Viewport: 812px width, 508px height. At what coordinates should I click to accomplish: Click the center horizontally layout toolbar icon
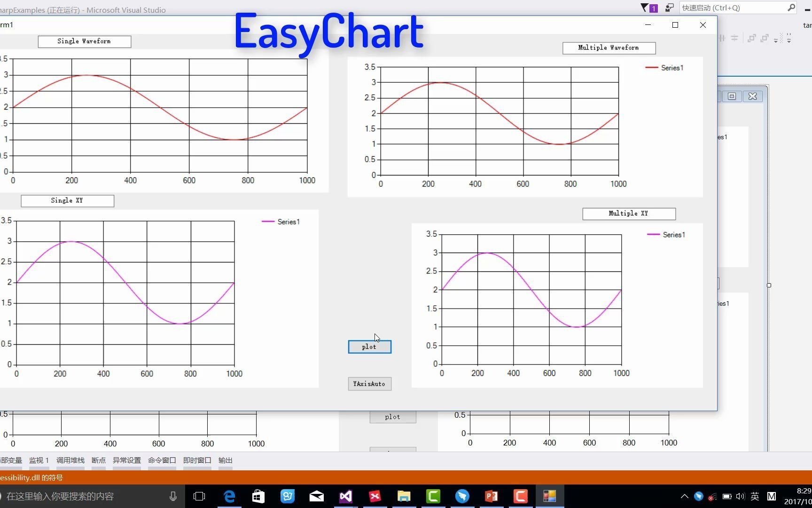point(722,38)
